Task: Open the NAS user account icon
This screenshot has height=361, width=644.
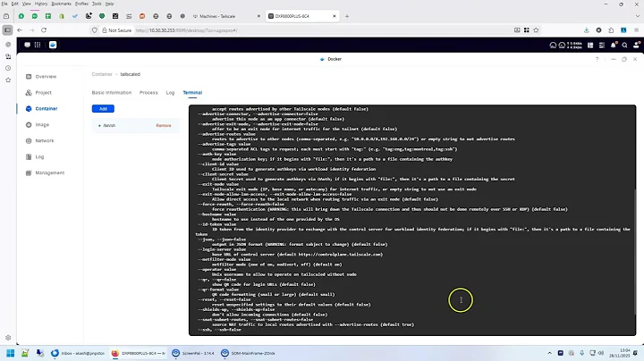Action: [x=636, y=45]
